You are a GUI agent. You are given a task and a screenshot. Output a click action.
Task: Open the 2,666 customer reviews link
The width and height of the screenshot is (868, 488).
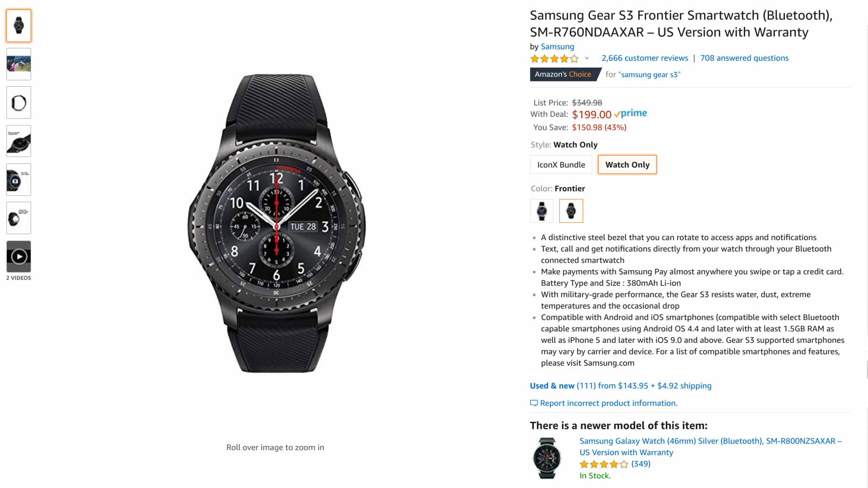tap(645, 58)
